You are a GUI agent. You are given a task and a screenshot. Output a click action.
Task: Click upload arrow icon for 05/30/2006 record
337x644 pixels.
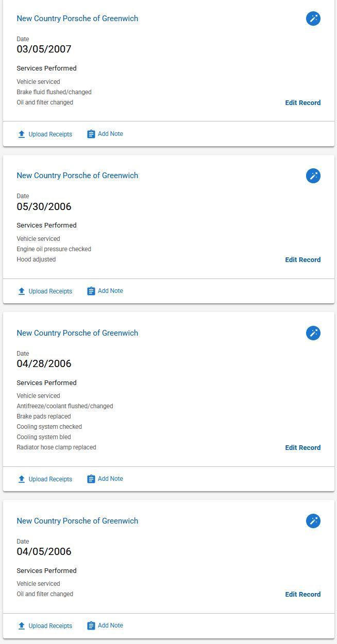pyautogui.click(x=22, y=291)
